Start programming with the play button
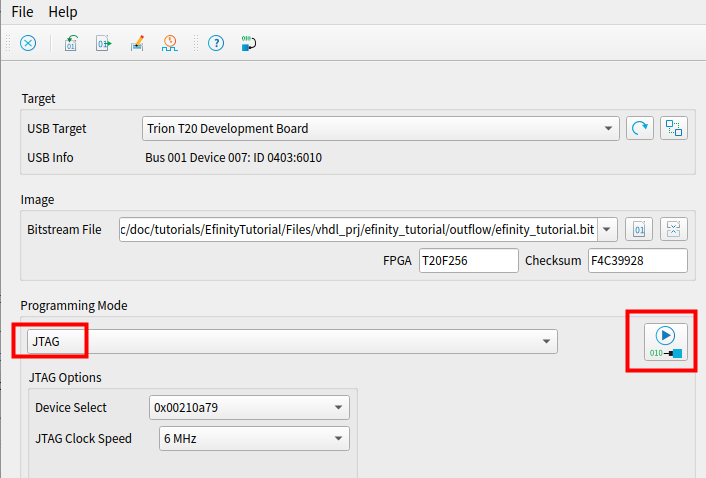 [x=665, y=342]
